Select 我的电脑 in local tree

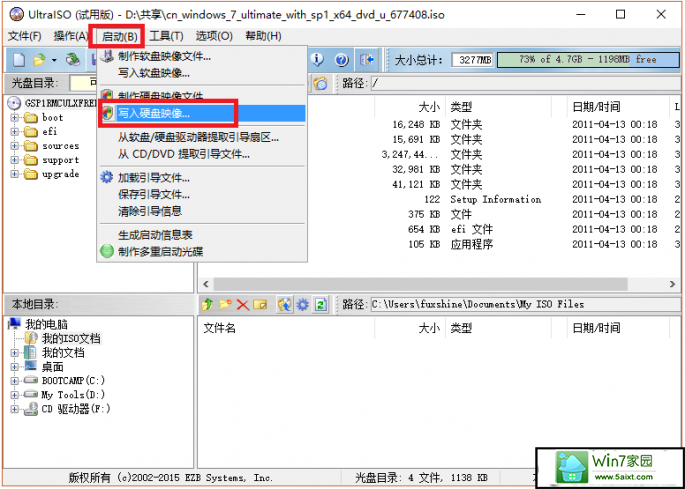tap(46, 324)
